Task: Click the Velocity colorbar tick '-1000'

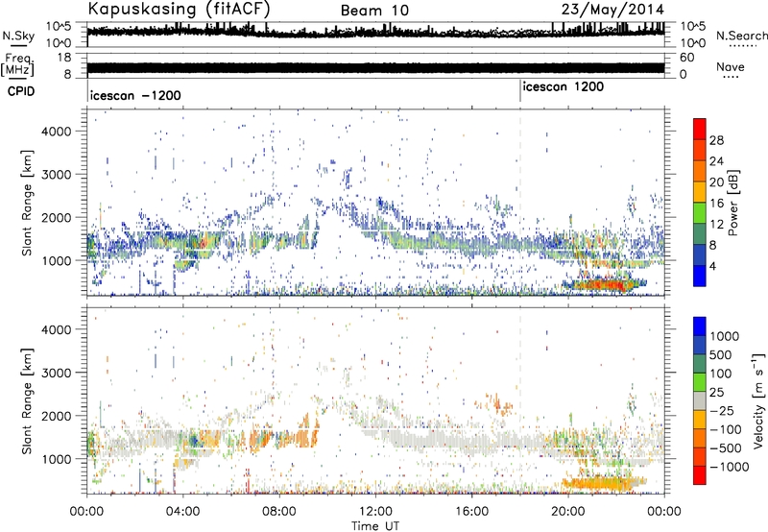Action: pyautogui.click(x=729, y=467)
